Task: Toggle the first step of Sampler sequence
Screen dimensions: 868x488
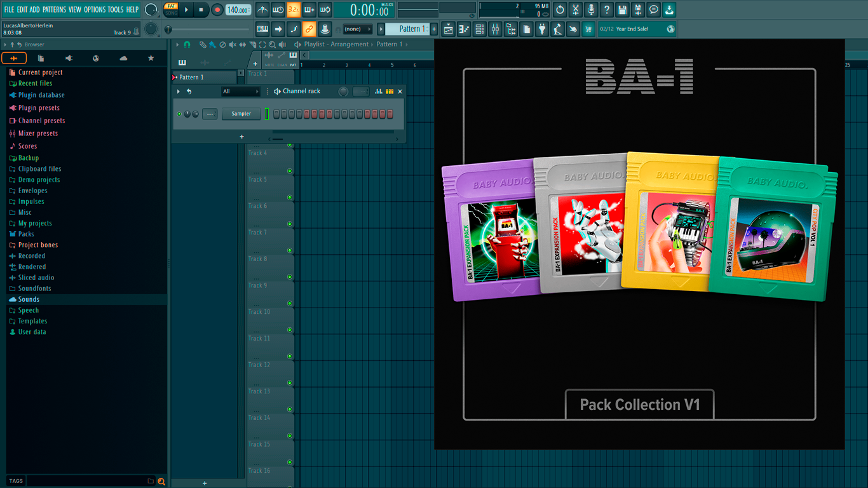Action: tap(276, 114)
